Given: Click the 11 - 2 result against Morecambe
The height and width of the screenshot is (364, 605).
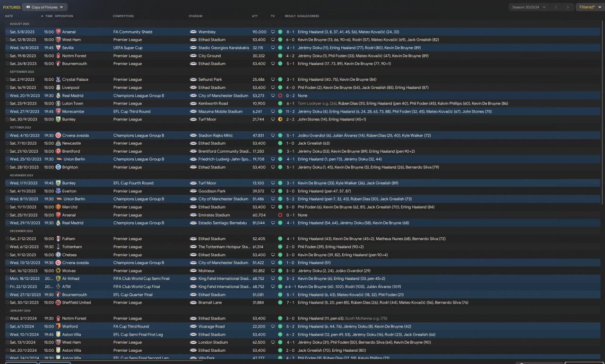Looking at the screenshot, I should (x=290, y=112).
